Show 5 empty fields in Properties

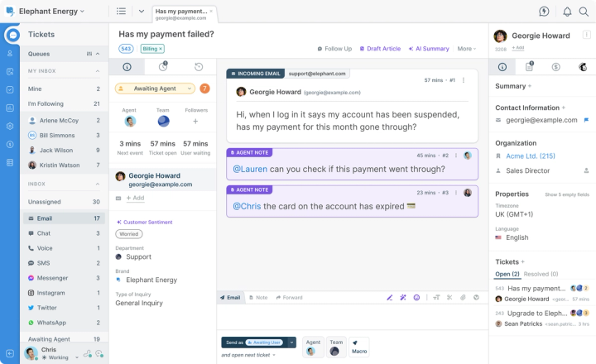click(x=567, y=194)
